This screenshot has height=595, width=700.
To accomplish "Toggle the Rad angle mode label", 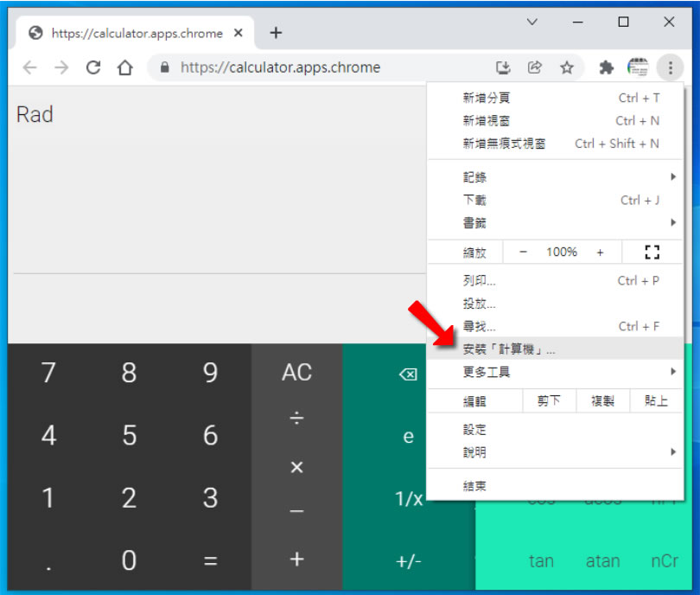I will 35,114.
